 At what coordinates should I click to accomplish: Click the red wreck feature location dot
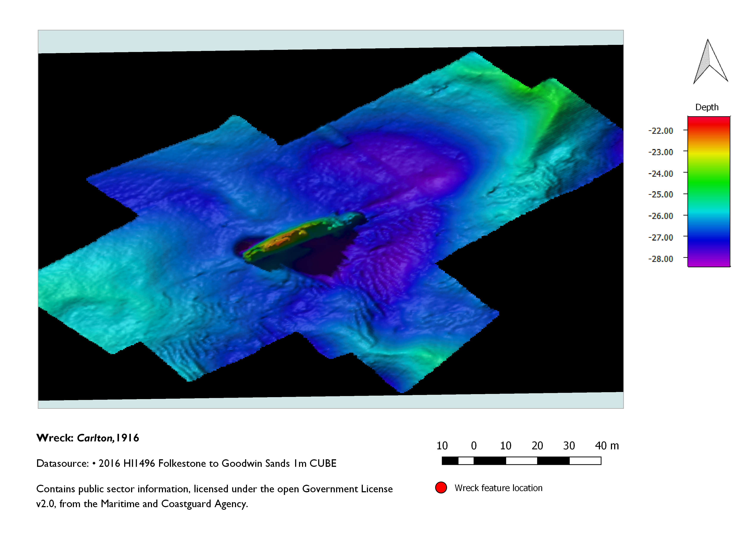click(441, 488)
